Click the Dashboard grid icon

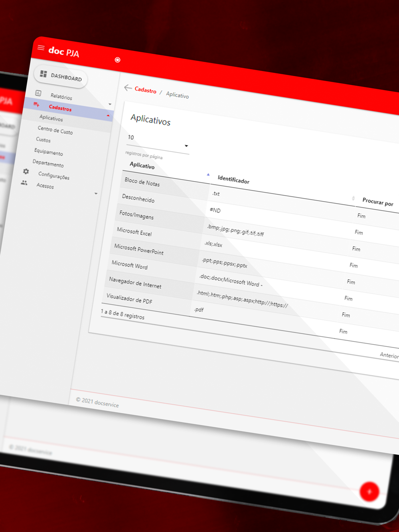click(x=43, y=74)
